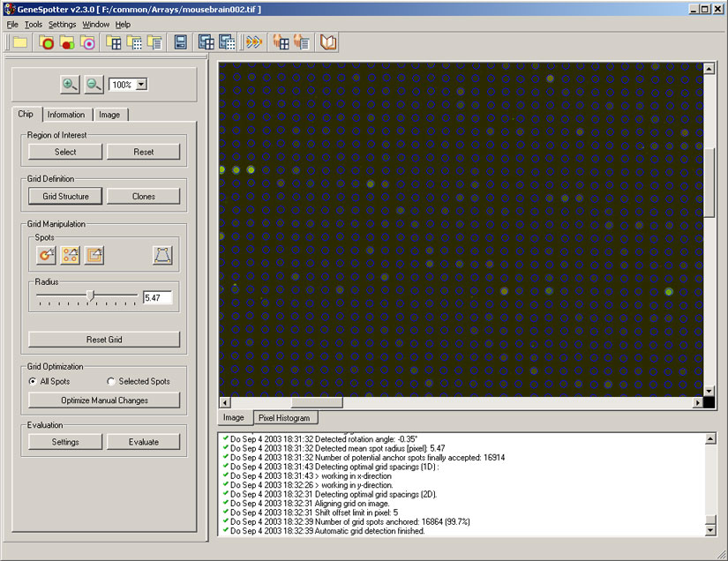728x561 pixels.
Task: Choose the Selected Spots radio option
Action: [x=111, y=381]
